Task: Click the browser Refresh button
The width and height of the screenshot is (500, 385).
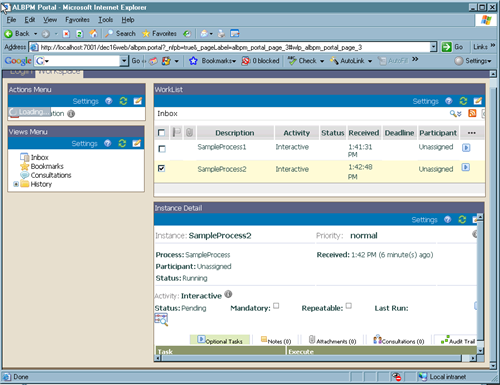Action: (80, 34)
